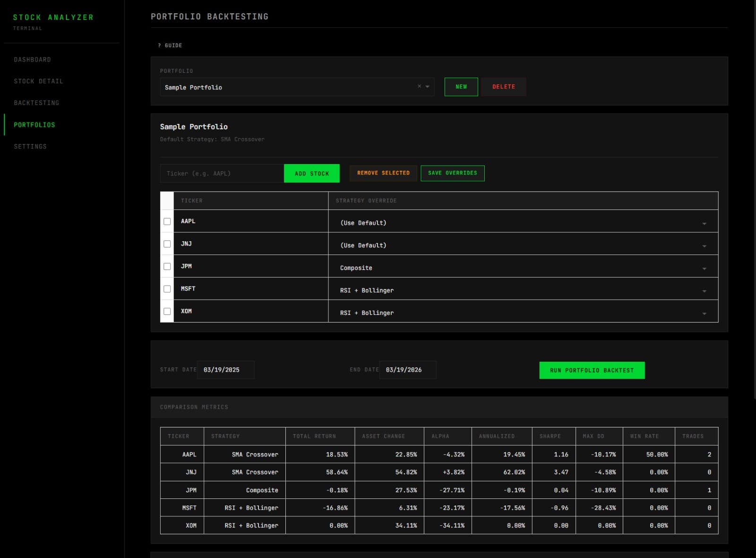Open Settings in sidebar
This screenshot has width=756, height=558.
30,147
